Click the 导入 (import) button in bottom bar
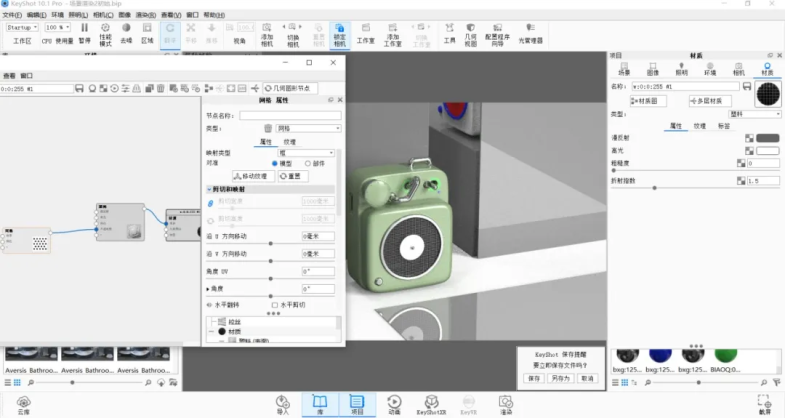 point(282,403)
